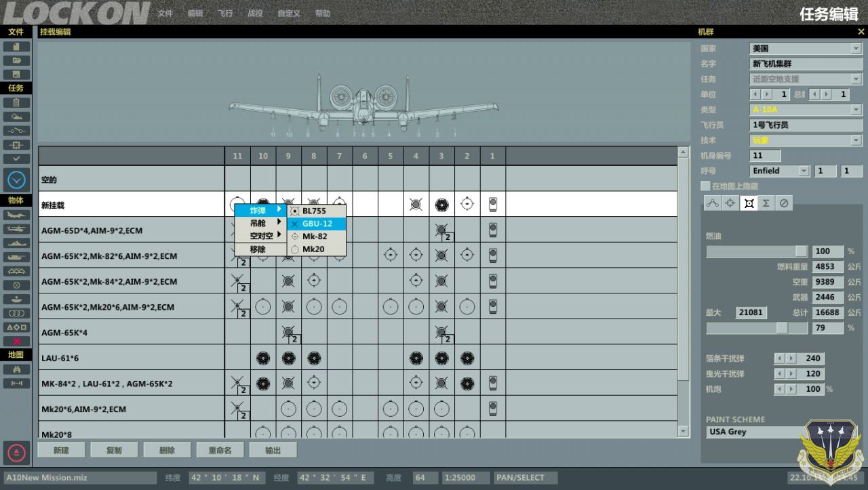This screenshot has height=490, width=868.
Task: Click the 重命名 button
Action: (220, 450)
